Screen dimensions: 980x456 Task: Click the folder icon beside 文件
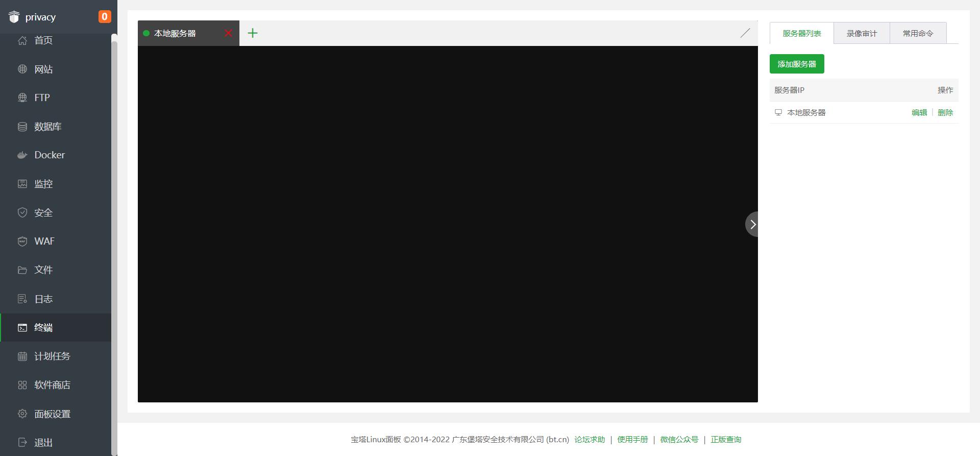(x=22, y=270)
